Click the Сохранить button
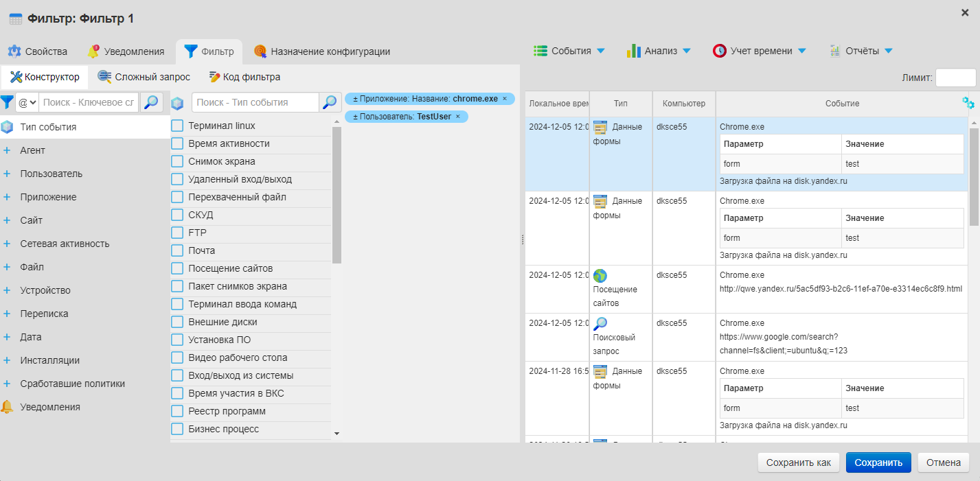This screenshot has height=481, width=980. coord(878,462)
